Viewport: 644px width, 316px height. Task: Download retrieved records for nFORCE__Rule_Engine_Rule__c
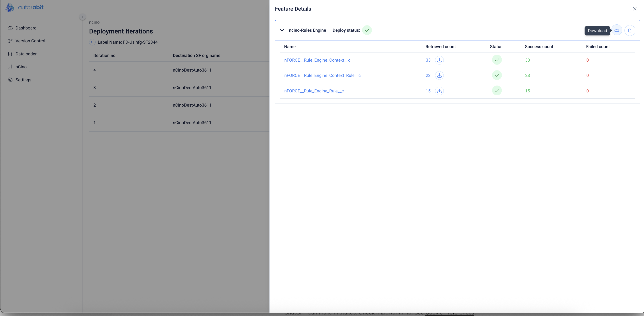(x=439, y=91)
